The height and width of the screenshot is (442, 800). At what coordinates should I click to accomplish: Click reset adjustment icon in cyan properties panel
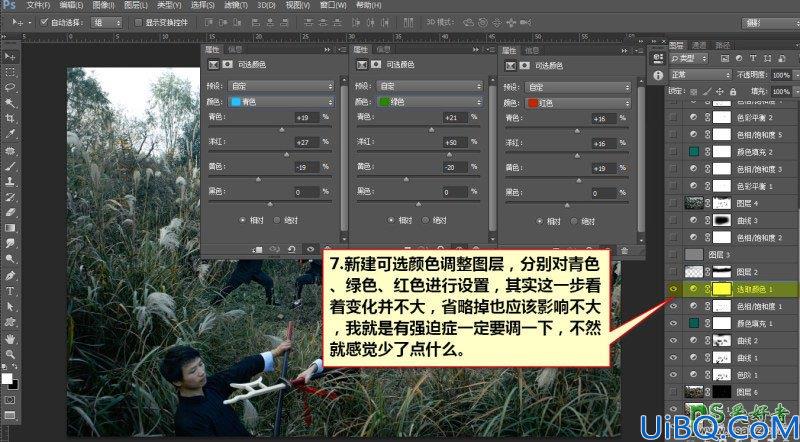(x=291, y=250)
